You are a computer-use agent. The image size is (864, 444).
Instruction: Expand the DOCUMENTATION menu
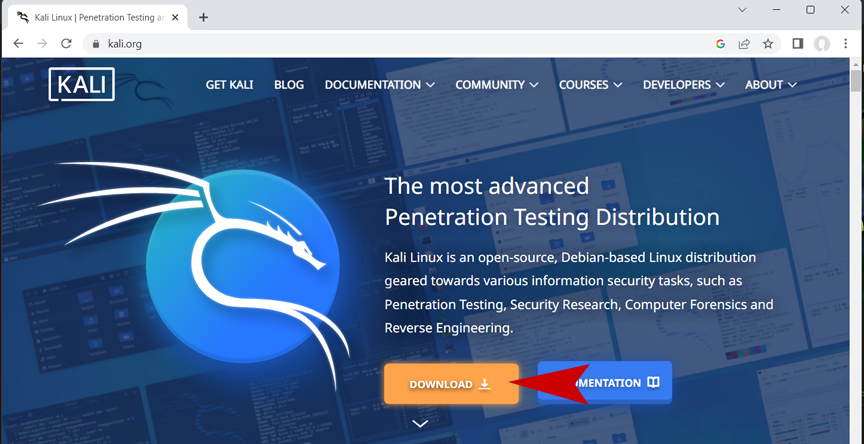point(380,85)
